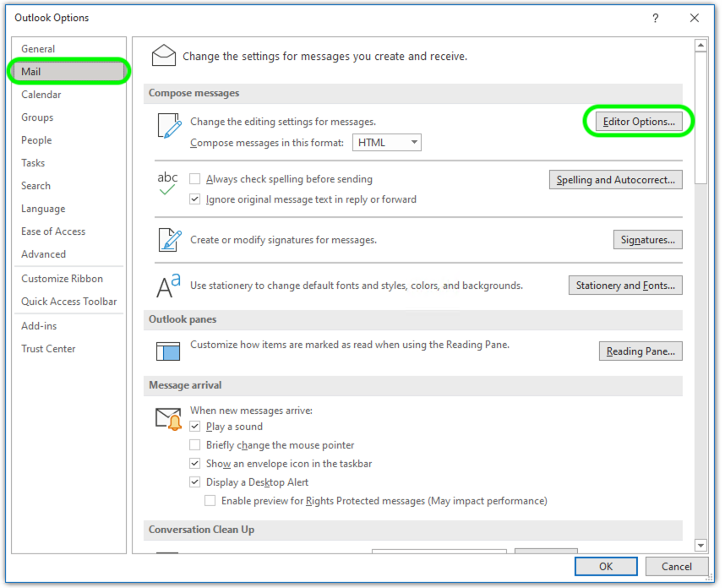The image size is (725, 588).
Task: Click the signature pen icon
Action: (x=170, y=239)
